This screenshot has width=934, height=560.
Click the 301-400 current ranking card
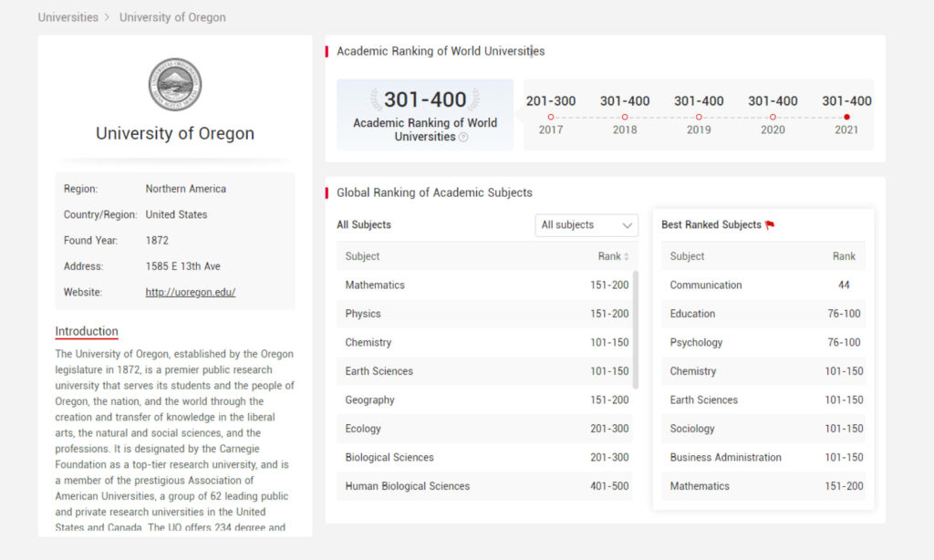425,114
